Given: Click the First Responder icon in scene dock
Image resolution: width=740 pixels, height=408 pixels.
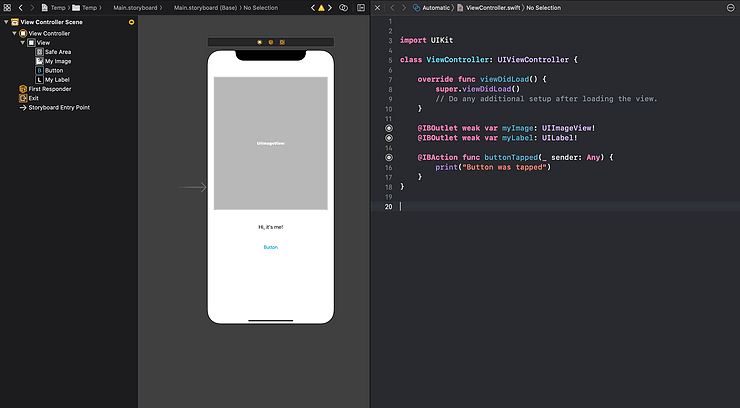Looking at the screenshot, I should pyautogui.click(x=271, y=42).
